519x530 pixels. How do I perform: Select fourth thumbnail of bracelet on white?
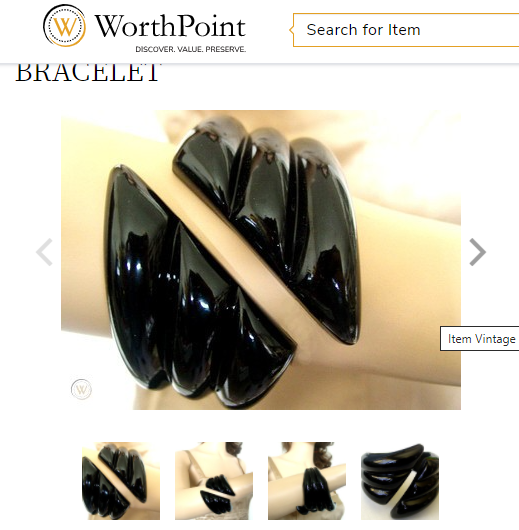coord(400,481)
